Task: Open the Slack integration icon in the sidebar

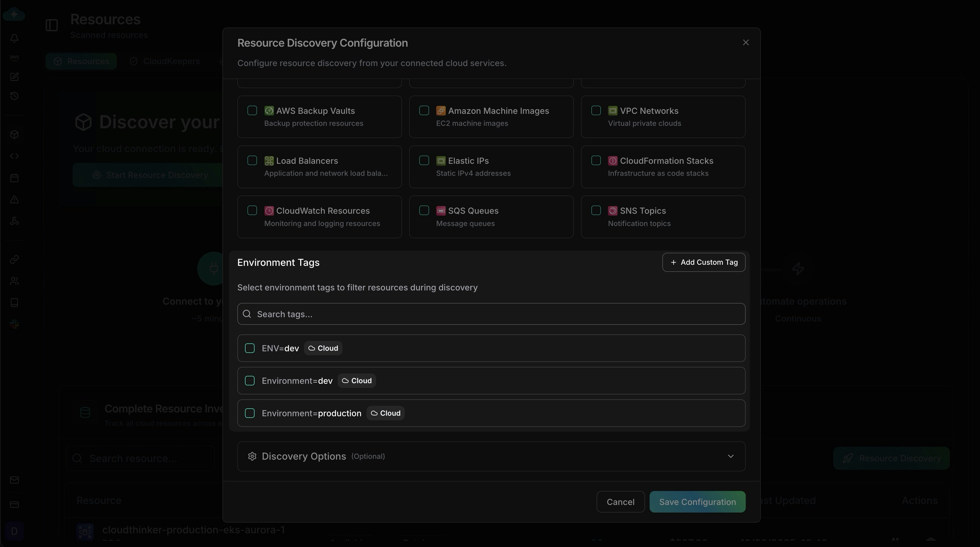Action: point(14,324)
